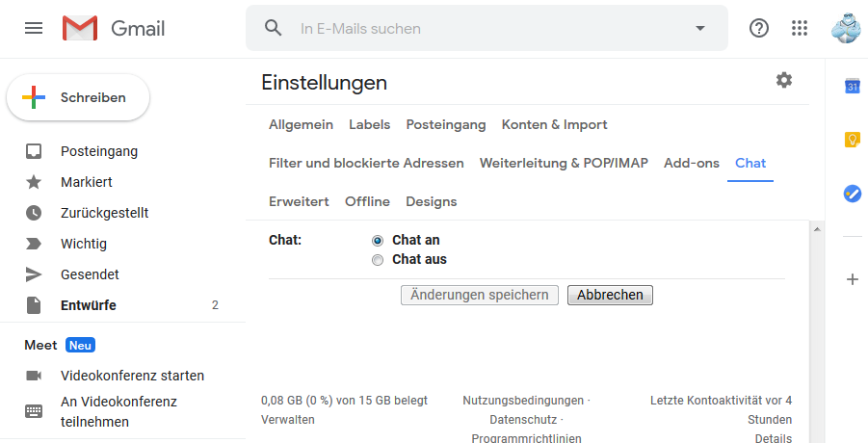Click the Änderungen speichern button
The image size is (868, 443).
(x=480, y=296)
